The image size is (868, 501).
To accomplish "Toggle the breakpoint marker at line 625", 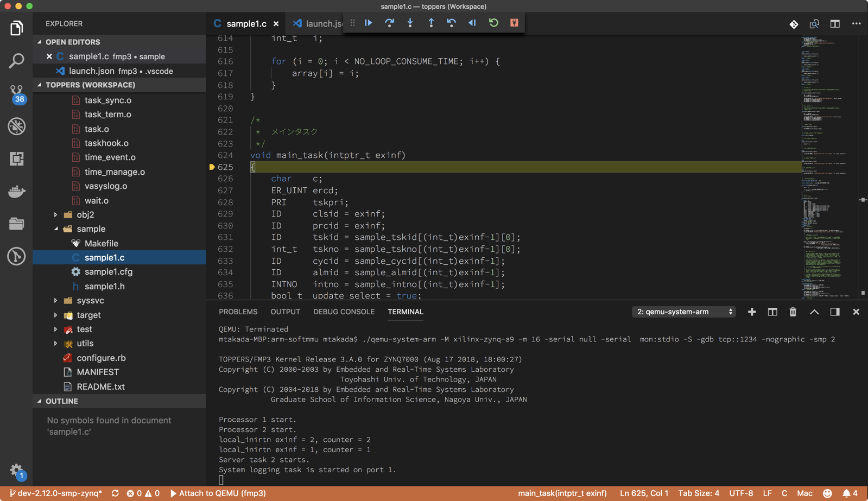I will point(212,167).
